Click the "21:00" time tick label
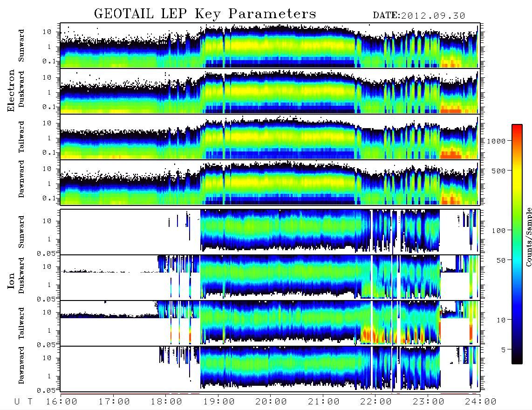Screen dimensions: 532x410 [x=324, y=402]
